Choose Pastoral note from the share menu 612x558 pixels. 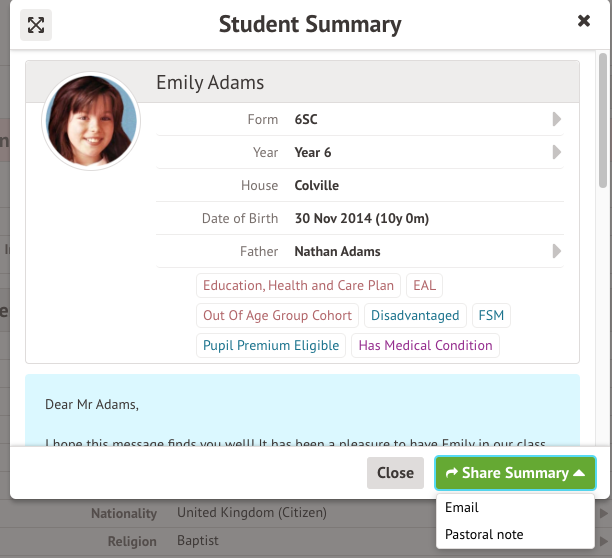pos(484,534)
